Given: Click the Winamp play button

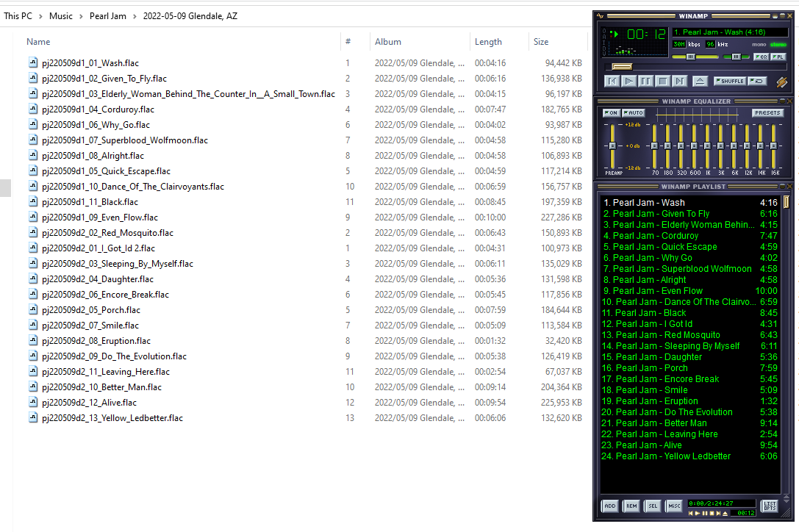Looking at the screenshot, I should [628, 81].
